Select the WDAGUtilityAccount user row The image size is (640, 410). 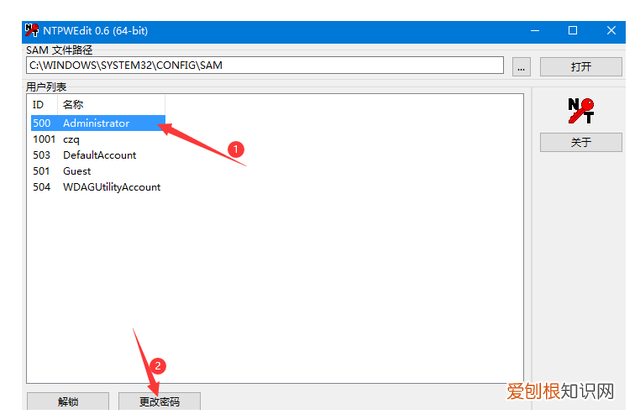coord(98,187)
